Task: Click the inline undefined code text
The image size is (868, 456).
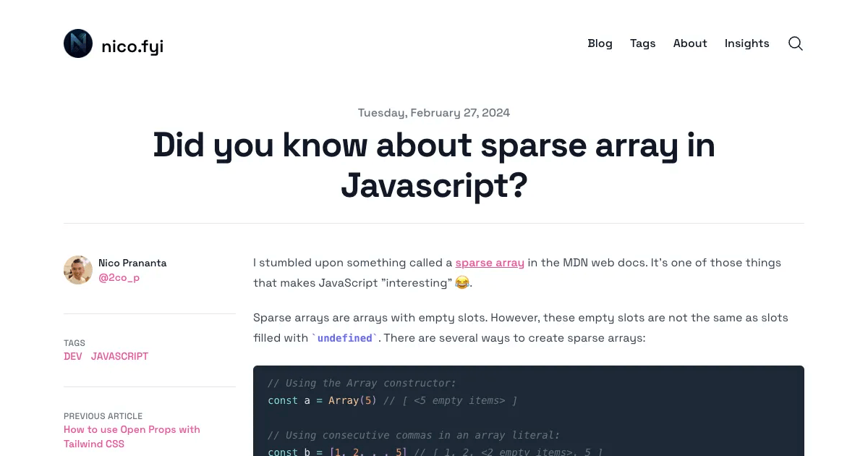Action: (345, 338)
